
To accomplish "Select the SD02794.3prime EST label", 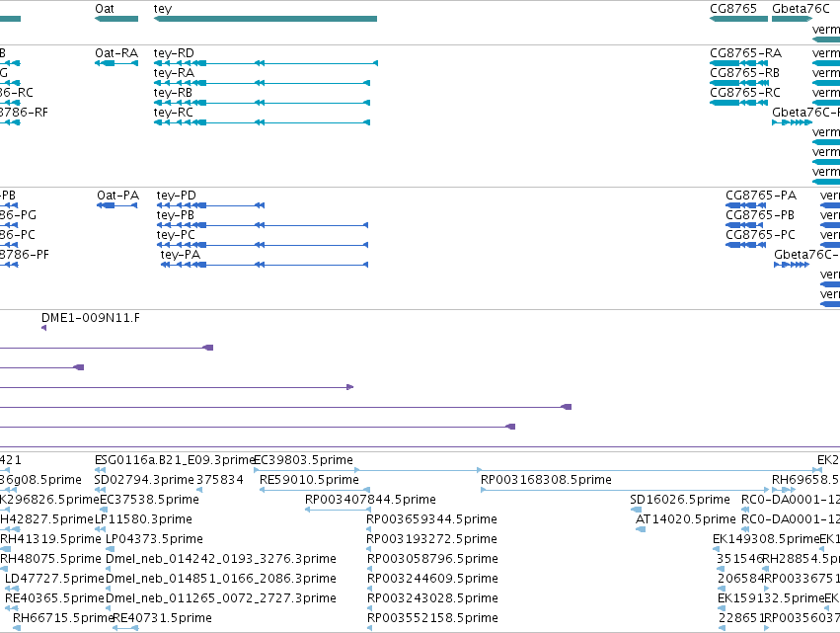I will point(144,480).
